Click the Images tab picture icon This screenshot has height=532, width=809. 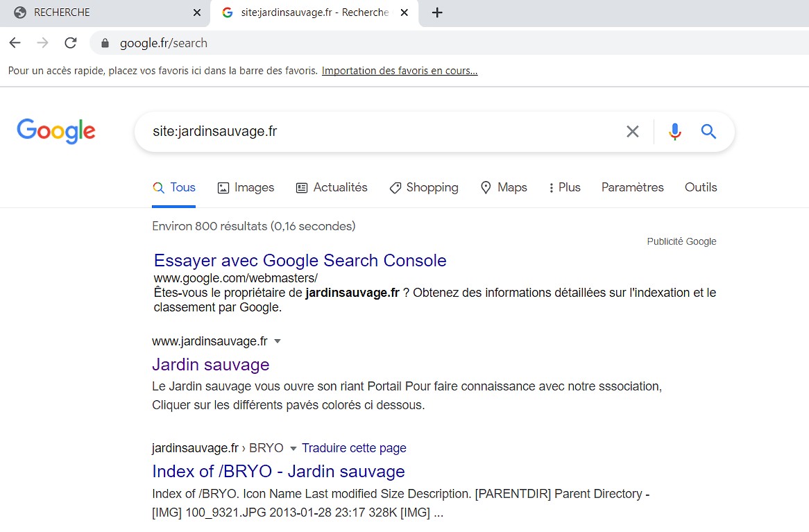(223, 188)
